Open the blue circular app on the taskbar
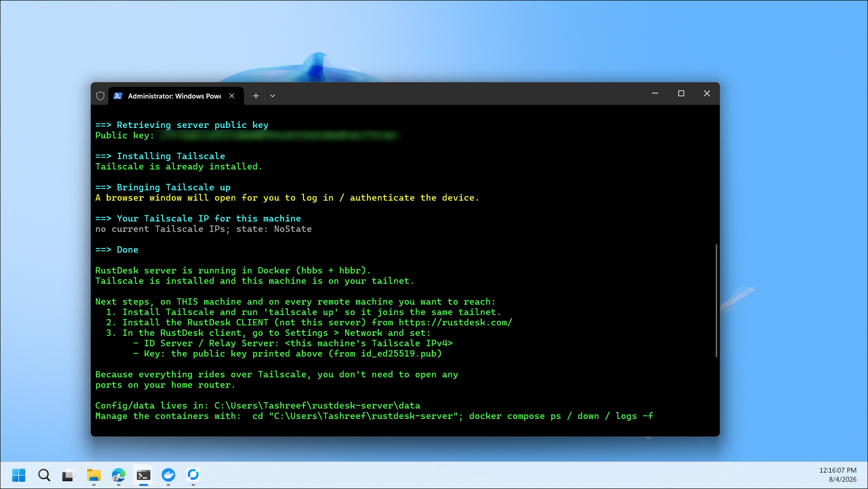 coord(193,475)
